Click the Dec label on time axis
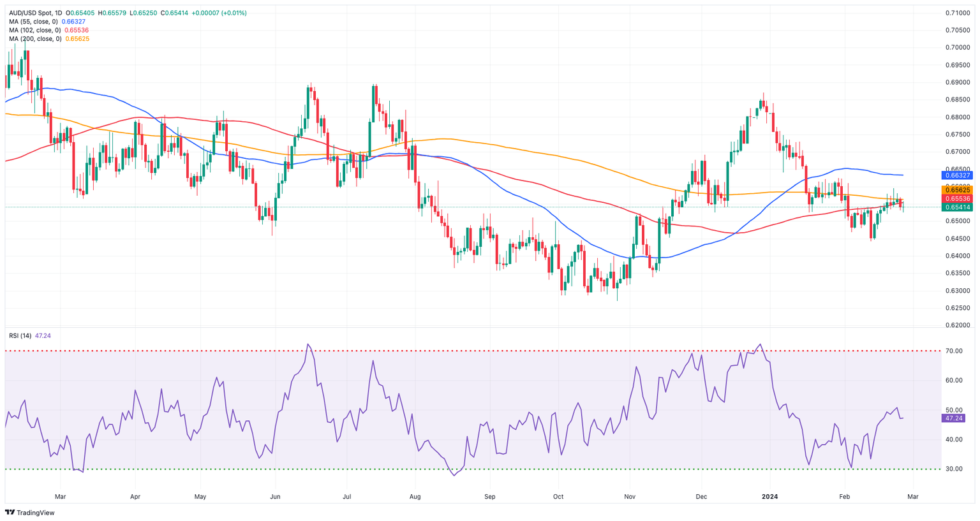 coord(701,496)
